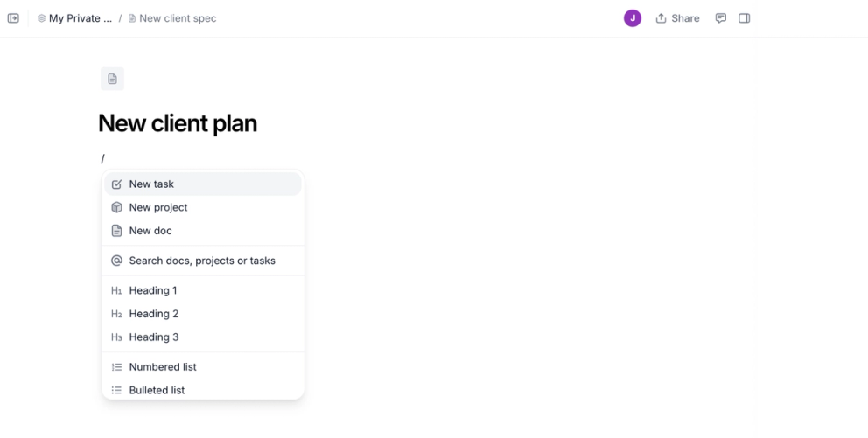Viewport: 868px width, 438px height.
Task: Insert Heading 2 from the menu
Action: 154,314
